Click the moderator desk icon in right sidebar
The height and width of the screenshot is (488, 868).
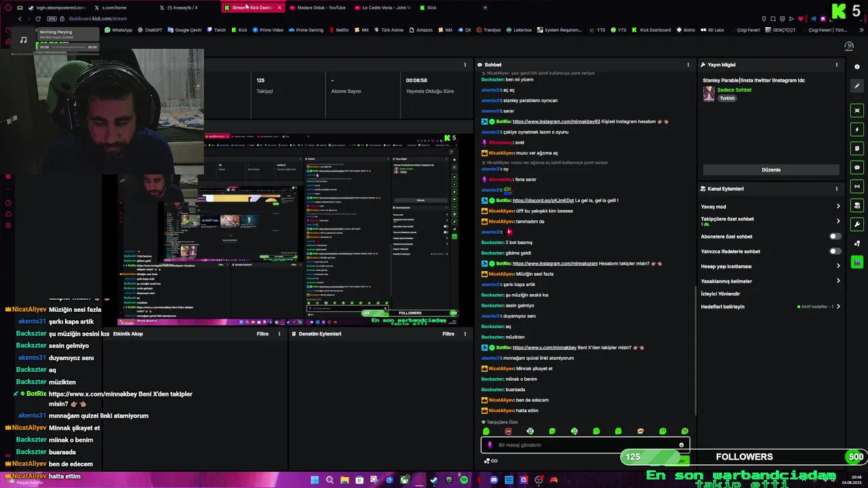857,205
